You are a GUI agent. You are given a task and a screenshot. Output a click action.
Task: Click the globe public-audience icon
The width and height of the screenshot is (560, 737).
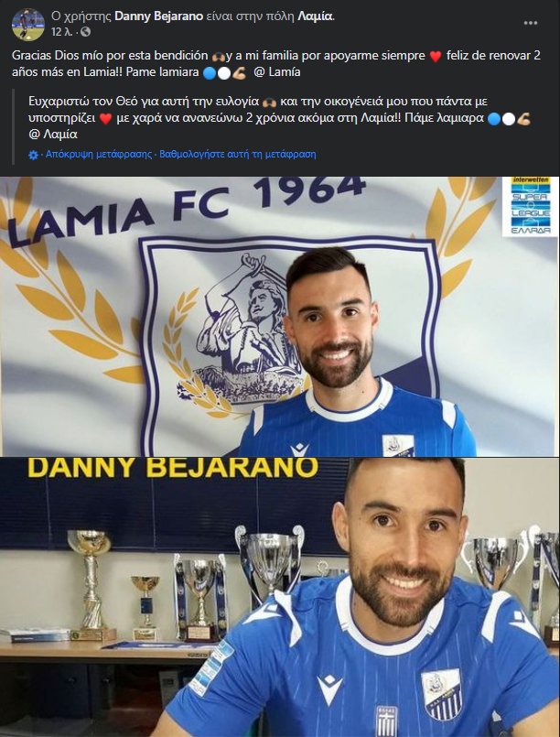coord(85,32)
